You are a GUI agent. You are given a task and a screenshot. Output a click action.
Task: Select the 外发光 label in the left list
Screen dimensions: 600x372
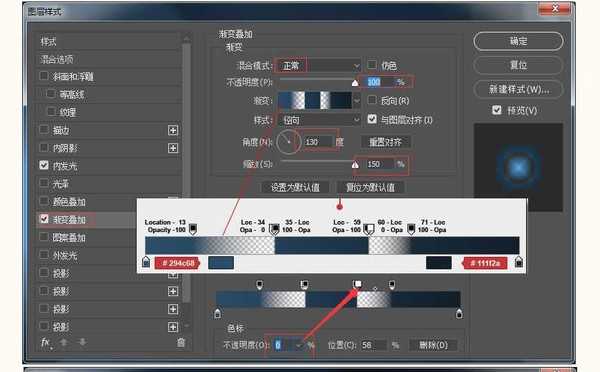click(x=65, y=255)
